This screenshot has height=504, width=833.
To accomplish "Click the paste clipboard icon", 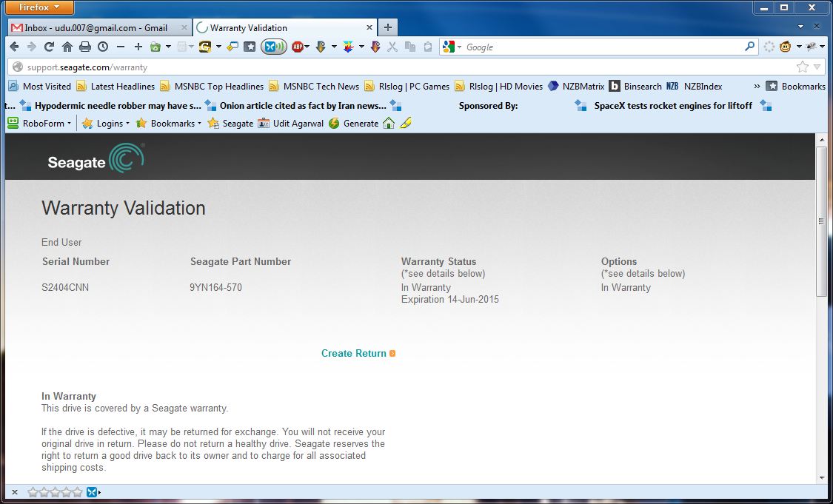I will (428, 47).
